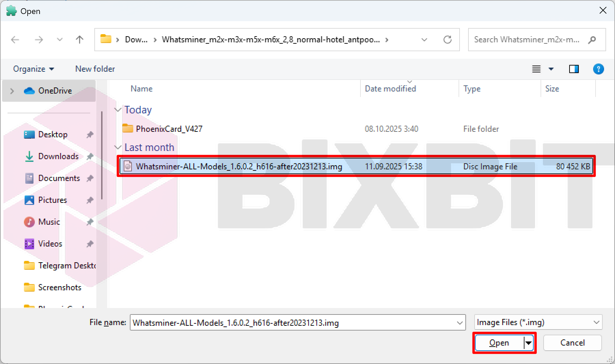615x364 pixels.
Task: Click the Whatsminer_m2x breadcrumb segment
Action: (271, 40)
